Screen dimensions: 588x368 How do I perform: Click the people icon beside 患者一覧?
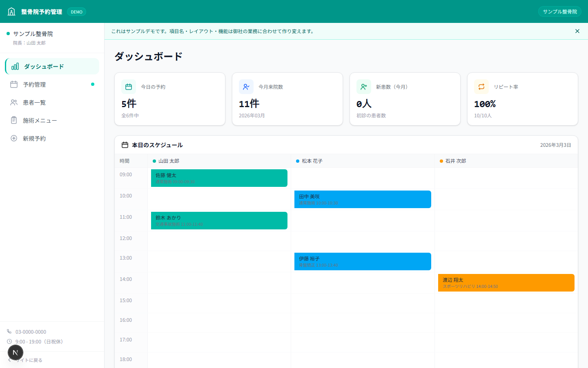click(14, 102)
